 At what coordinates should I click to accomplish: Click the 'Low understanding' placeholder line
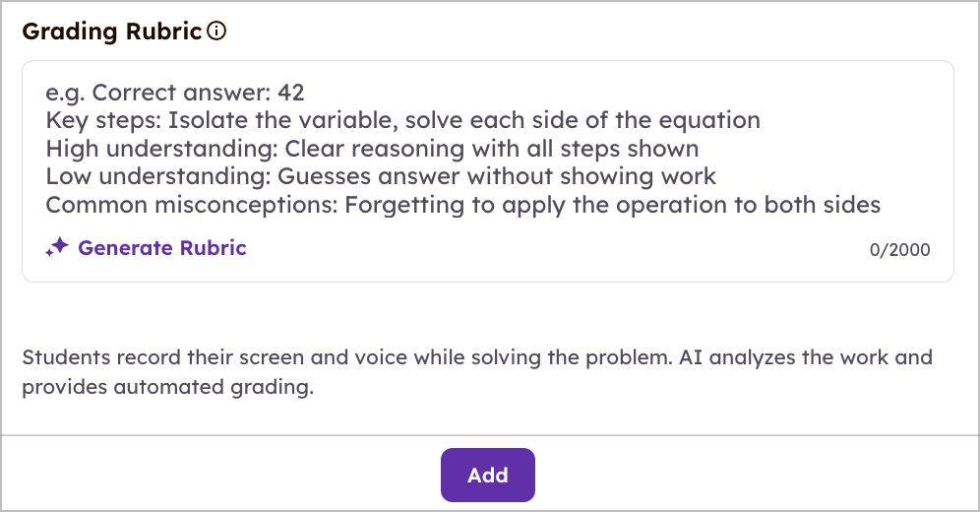click(x=381, y=176)
